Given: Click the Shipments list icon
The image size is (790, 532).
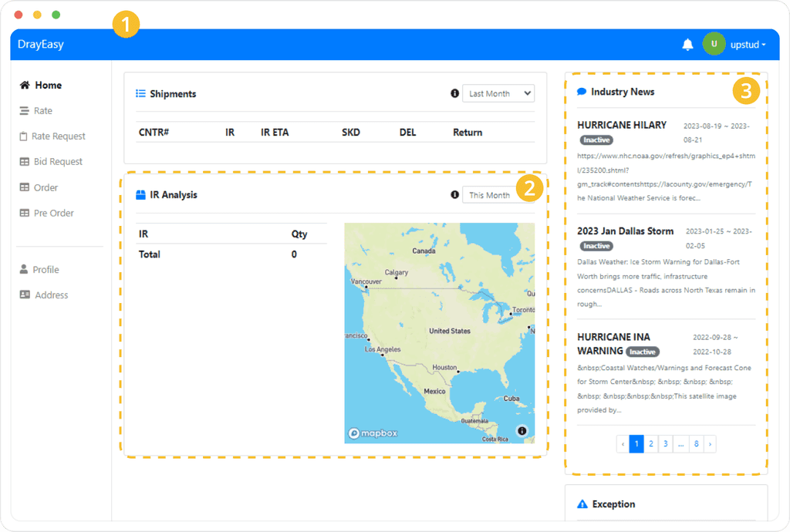Looking at the screenshot, I should click(140, 93).
